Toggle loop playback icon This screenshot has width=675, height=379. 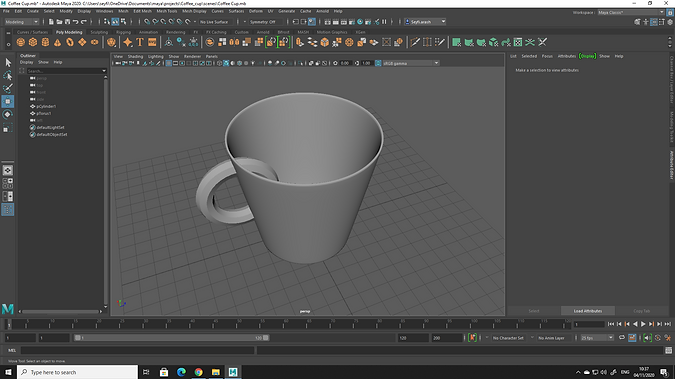[622, 338]
